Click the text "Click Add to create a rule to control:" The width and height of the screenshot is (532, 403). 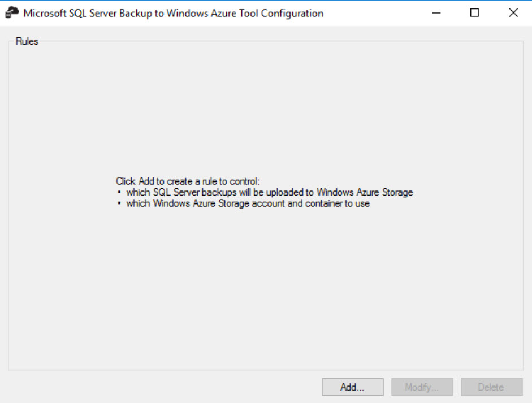click(x=188, y=181)
